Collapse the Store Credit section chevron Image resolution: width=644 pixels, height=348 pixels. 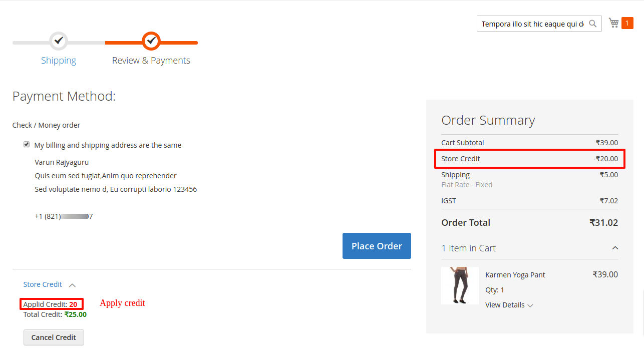pos(72,285)
